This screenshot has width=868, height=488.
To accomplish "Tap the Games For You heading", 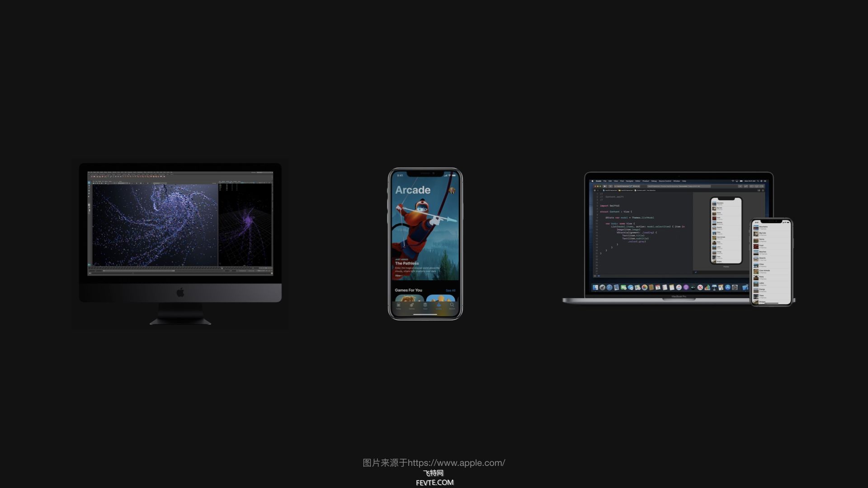I will click(408, 290).
